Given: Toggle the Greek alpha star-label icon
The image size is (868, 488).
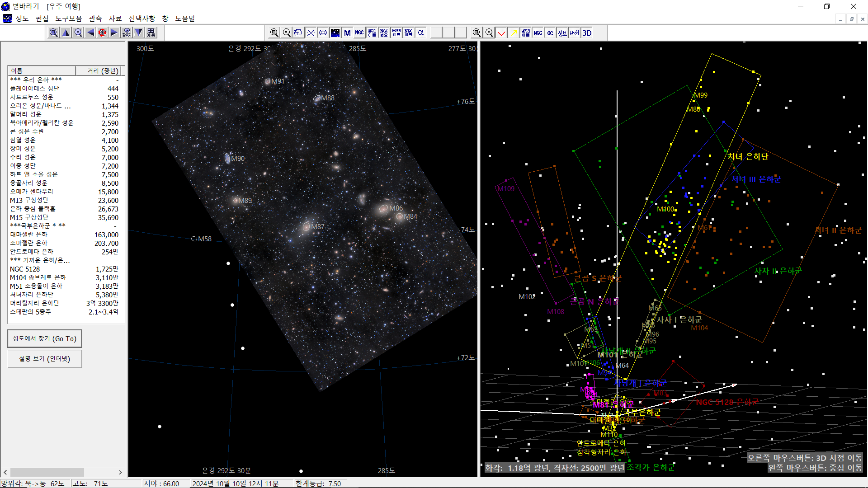Looking at the screenshot, I should [420, 33].
